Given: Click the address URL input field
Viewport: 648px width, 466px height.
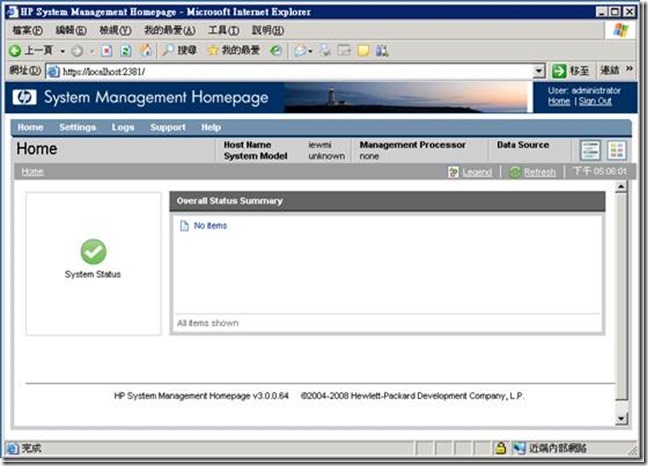Looking at the screenshot, I should pos(289,71).
